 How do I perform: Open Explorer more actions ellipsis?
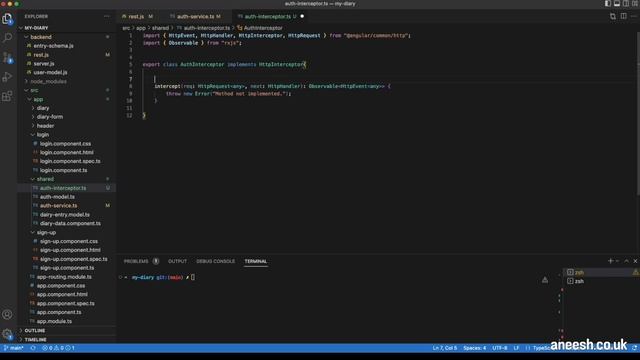(x=107, y=16)
